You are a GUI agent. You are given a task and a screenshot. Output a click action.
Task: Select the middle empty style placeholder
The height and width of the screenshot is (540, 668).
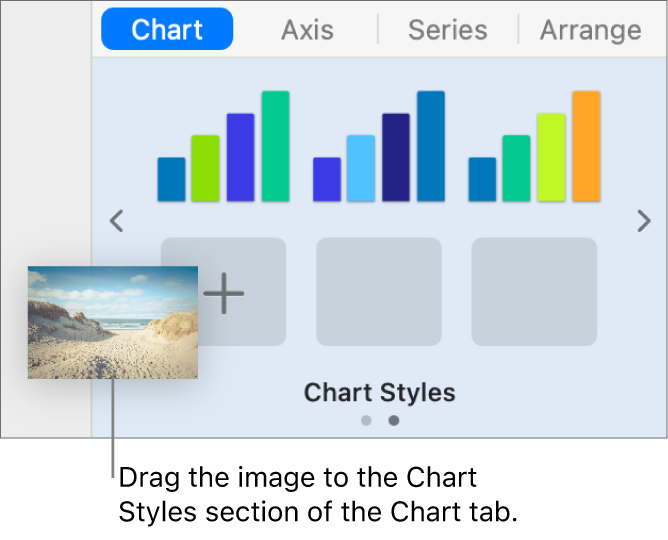[379, 291]
